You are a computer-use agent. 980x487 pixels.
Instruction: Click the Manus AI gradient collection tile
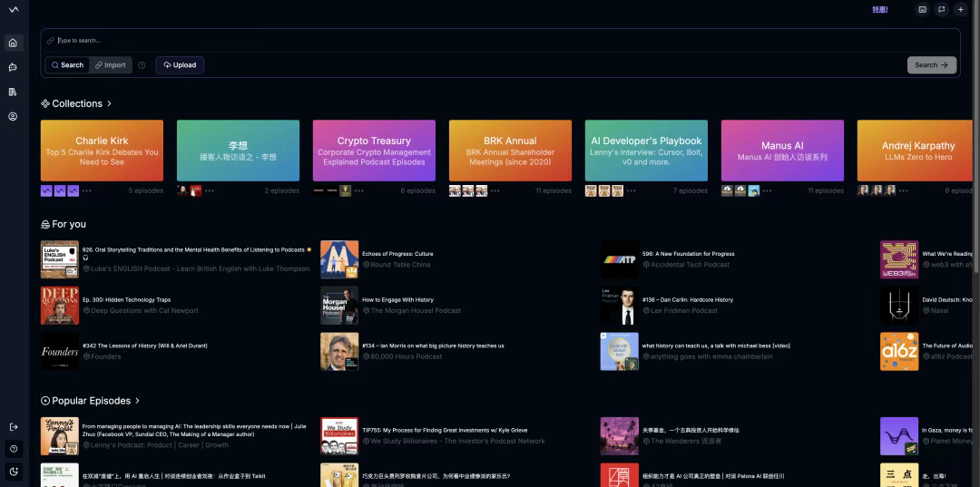pyautogui.click(x=782, y=151)
